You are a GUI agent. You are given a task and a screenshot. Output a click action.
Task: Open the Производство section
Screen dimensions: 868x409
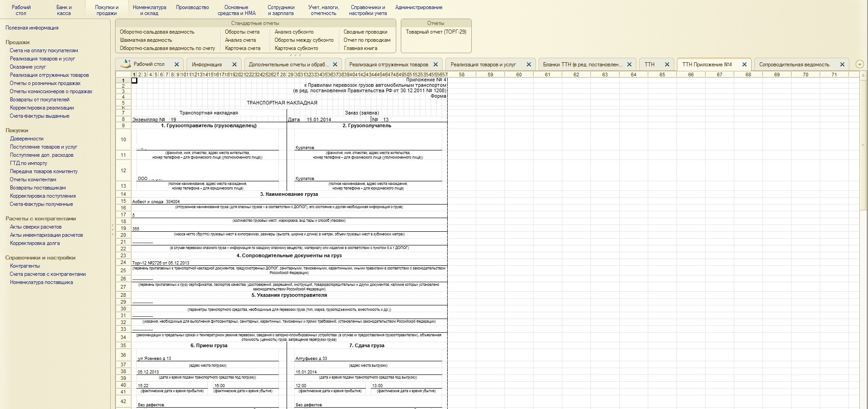192,7
